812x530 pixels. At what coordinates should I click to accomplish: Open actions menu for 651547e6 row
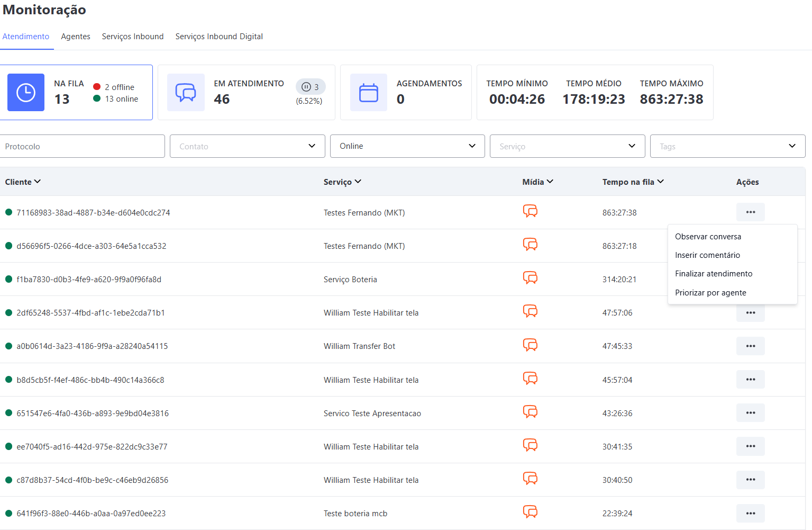[751, 412]
